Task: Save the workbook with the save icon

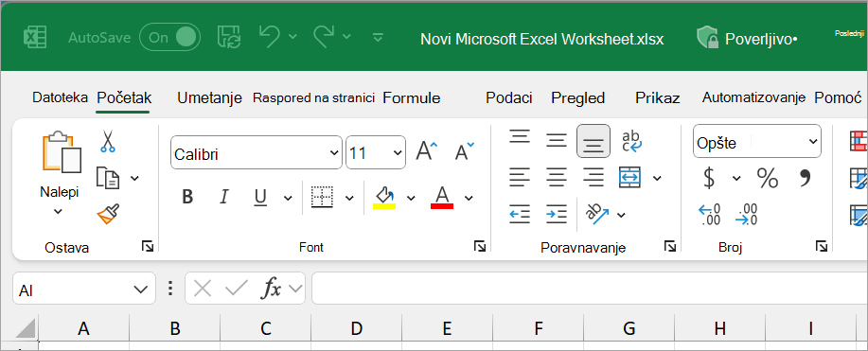Action: point(228,37)
